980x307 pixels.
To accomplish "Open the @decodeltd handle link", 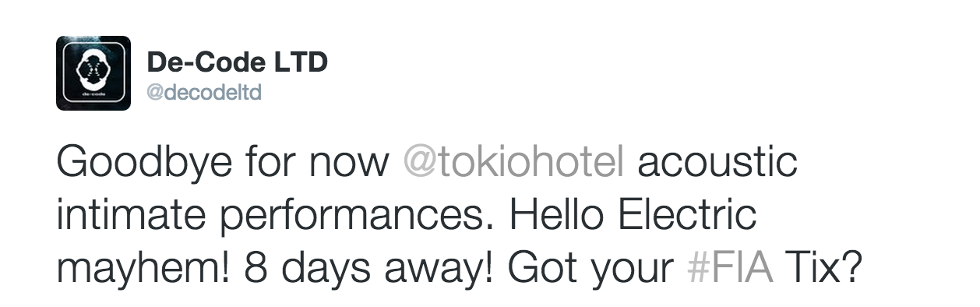I will coord(203,94).
